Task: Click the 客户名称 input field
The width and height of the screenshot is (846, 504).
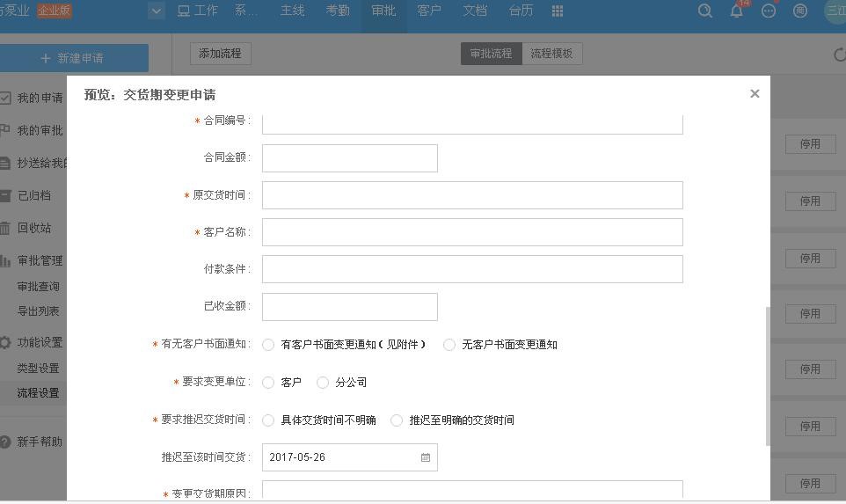Action: tap(472, 232)
